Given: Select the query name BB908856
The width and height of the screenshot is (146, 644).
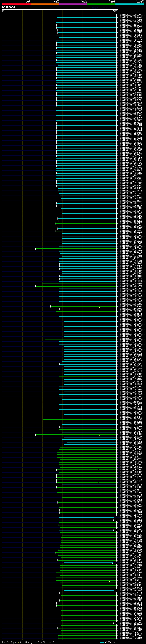Looking at the screenshot, I should [8, 8].
